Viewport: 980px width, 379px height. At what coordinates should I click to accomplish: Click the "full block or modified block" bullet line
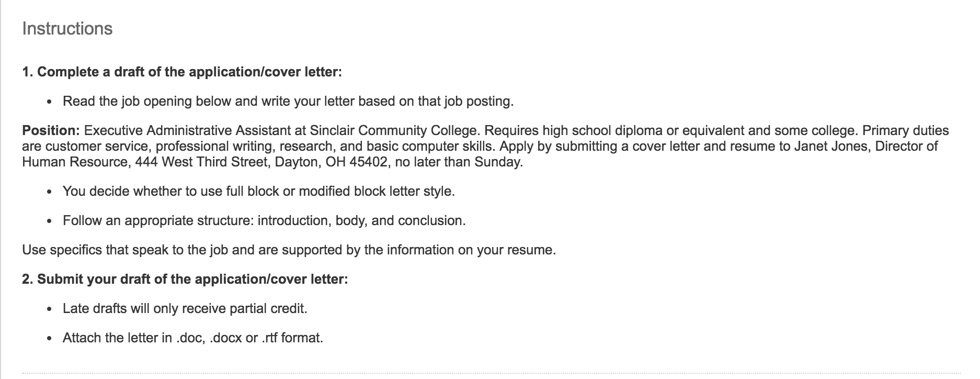[259, 191]
